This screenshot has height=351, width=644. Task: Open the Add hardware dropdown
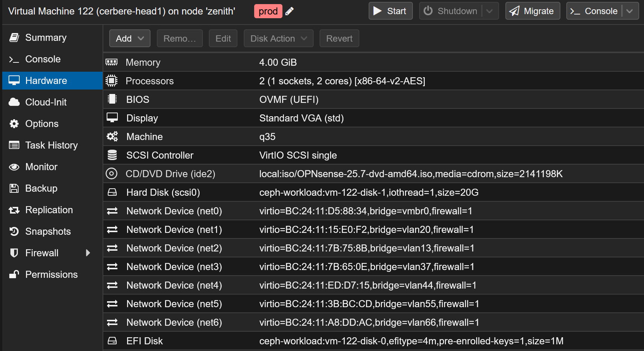click(130, 38)
